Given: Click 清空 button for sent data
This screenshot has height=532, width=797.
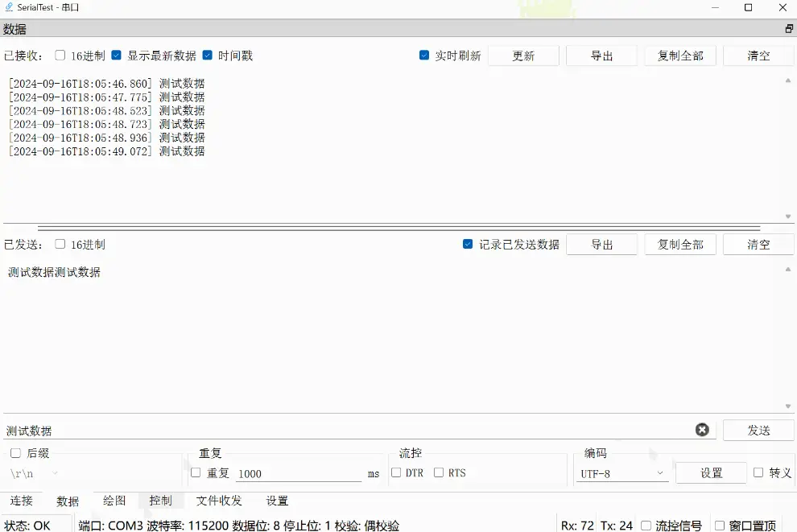Looking at the screenshot, I should [x=758, y=245].
